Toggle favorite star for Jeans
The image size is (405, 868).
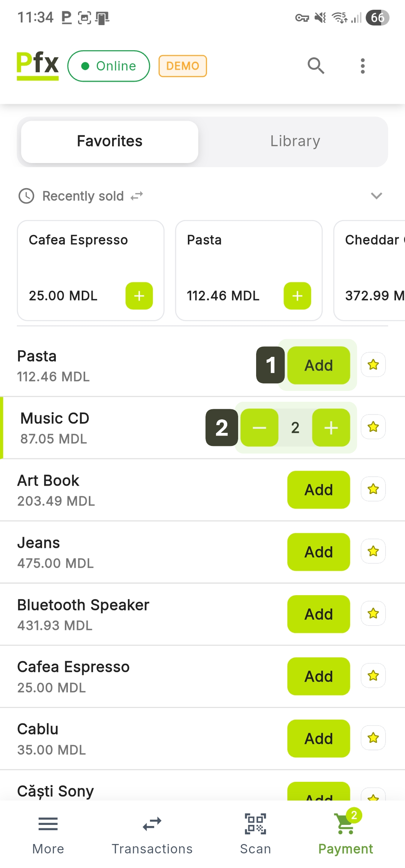pyautogui.click(x=373, y=551)
